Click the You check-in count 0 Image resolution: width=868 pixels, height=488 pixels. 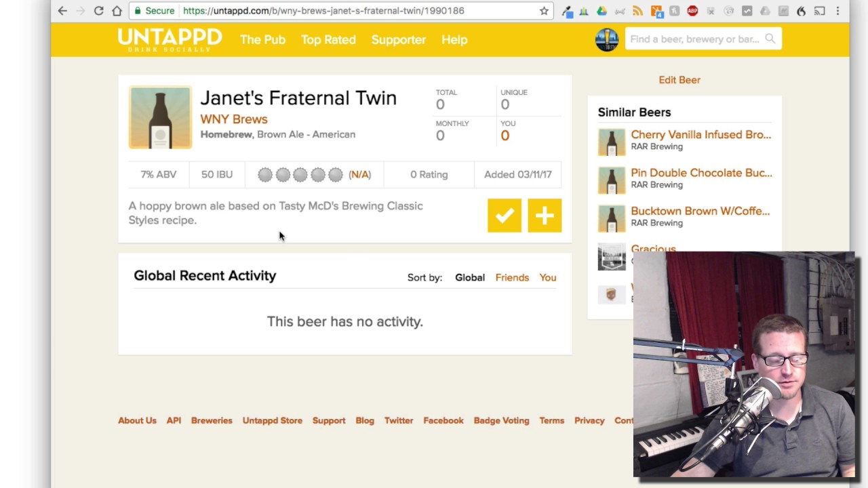[x=505, y=136]
